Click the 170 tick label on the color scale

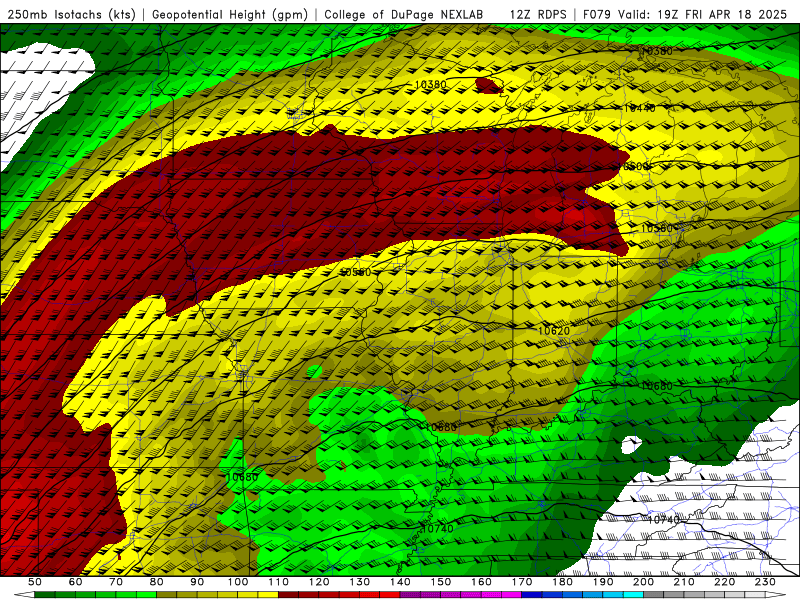point(522,582)
